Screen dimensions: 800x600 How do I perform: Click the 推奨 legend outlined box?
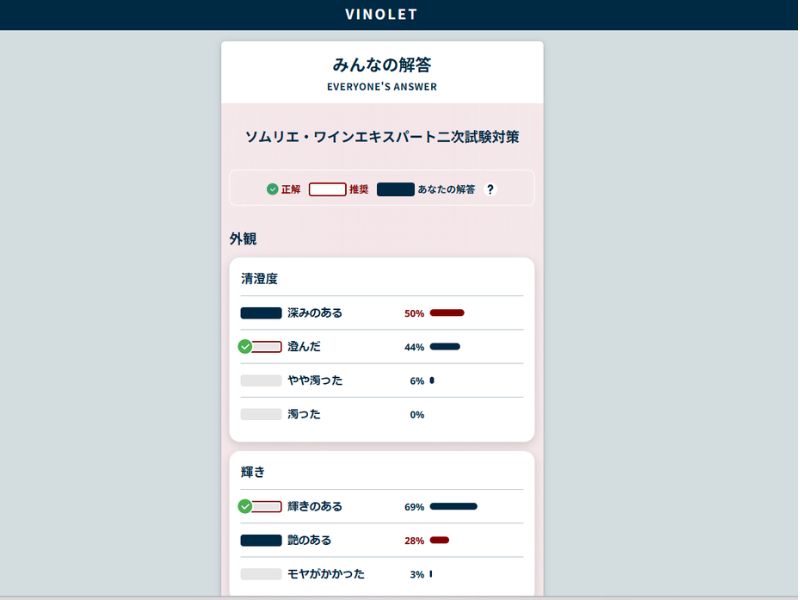click(x=328, y=189)
